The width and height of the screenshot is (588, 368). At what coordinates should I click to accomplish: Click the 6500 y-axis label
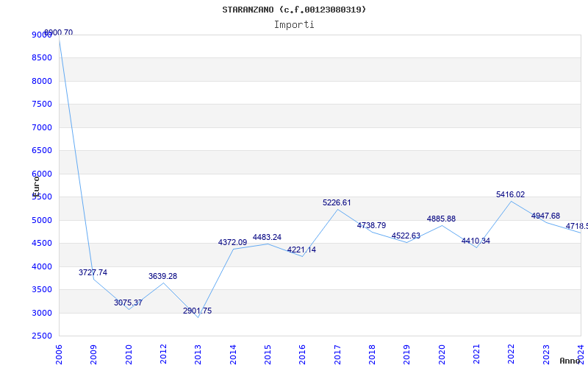pos(42,151)
